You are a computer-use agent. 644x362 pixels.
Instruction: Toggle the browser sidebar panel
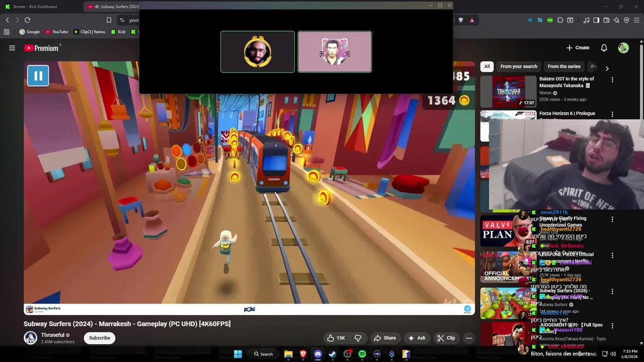click(x=596, y=20)
